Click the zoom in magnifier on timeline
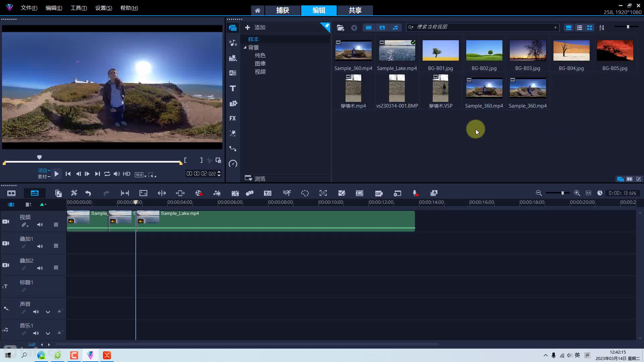 point(577,193)
